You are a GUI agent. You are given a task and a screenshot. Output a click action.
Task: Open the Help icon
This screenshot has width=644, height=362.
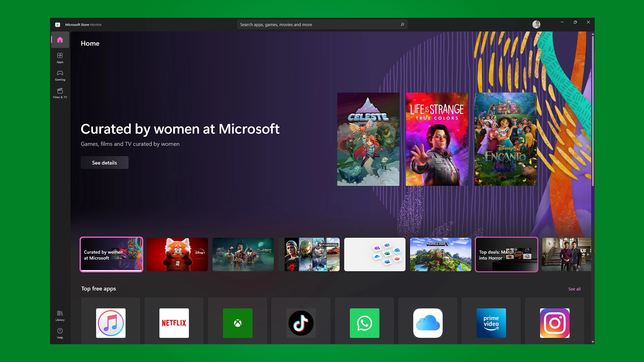click(x=60, y=334)
